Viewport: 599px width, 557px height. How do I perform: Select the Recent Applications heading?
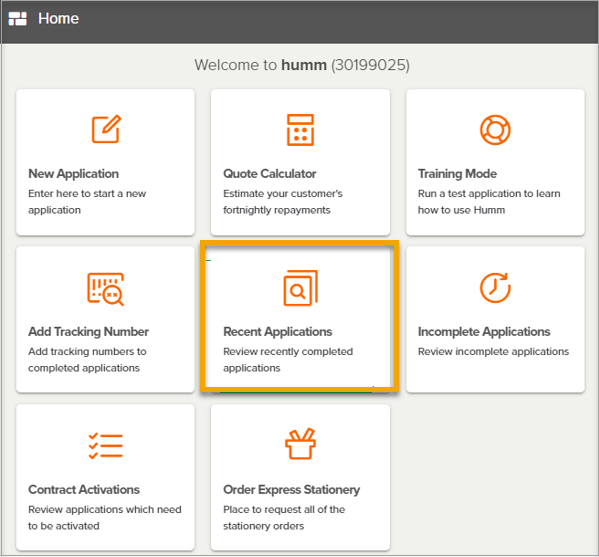277,332
